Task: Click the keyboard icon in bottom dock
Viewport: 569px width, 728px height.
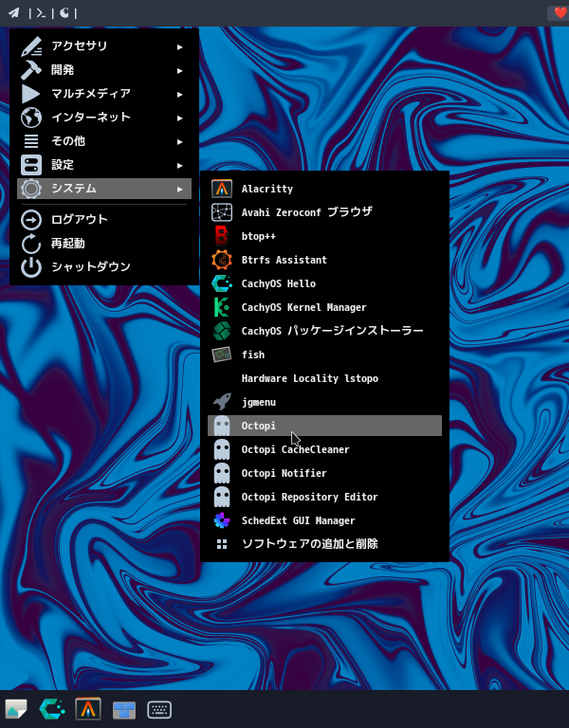Action: pyautogui.click(x=159, y=709)
